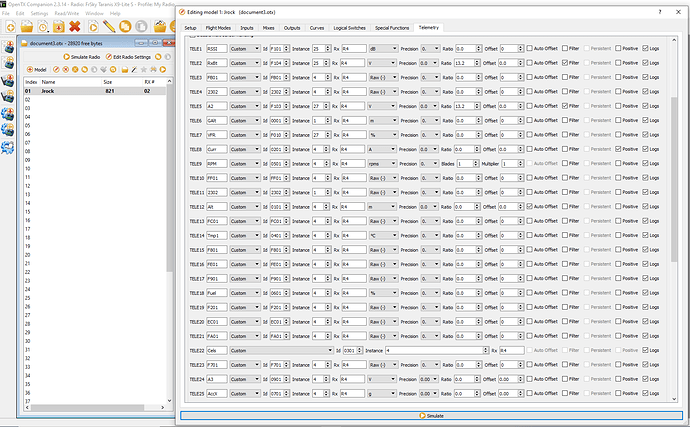
Task: Click the Simulate button at dialog bottom
Action: (431, 416)
